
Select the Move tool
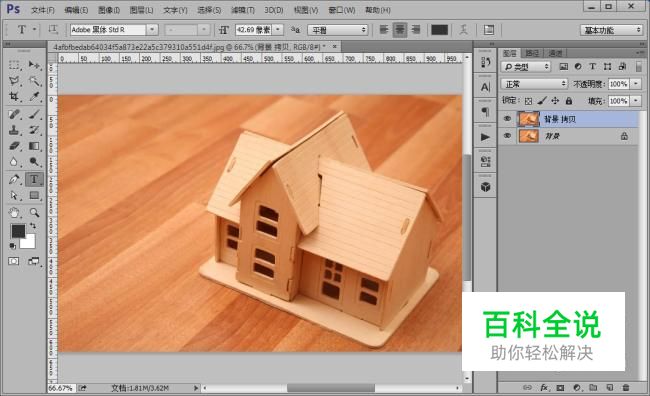pyautogui.click(x=34, y=65)
